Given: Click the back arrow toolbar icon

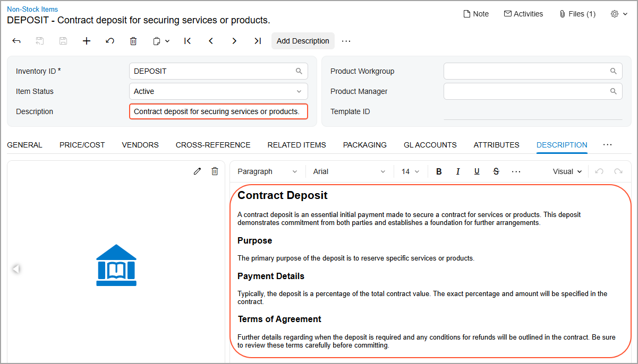Looking at the screenshot, I should [16, 41].
